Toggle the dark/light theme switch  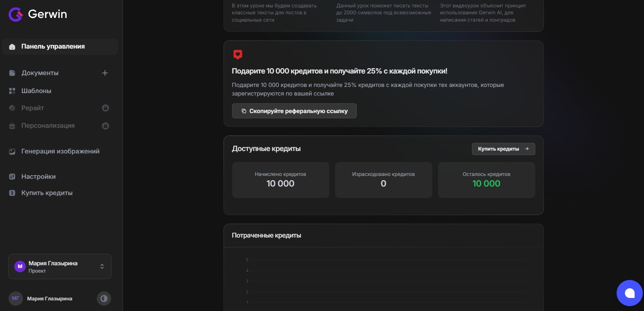click(x=104, y=298)
